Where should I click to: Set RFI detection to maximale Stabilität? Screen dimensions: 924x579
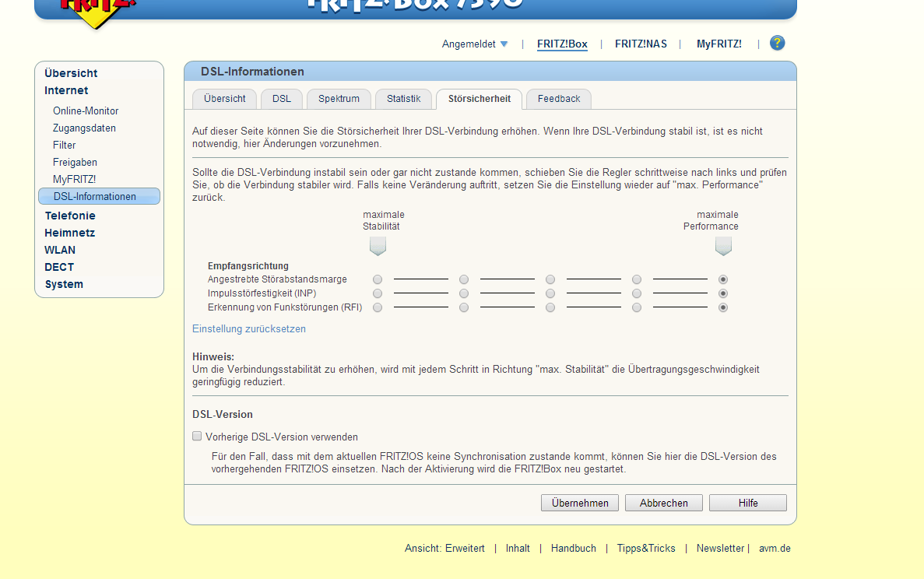(x=378, y=307)
